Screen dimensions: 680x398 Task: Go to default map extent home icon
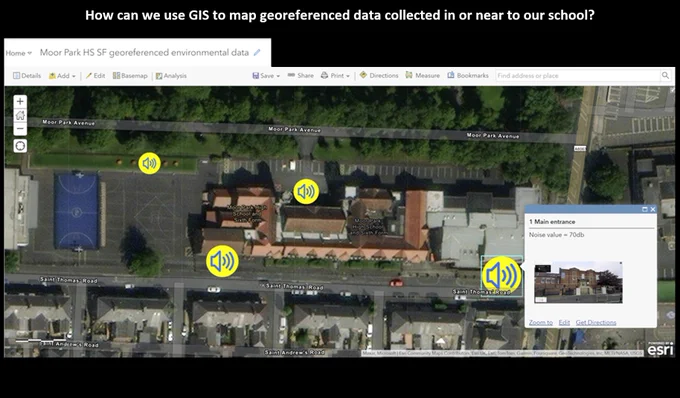point(20,115)
